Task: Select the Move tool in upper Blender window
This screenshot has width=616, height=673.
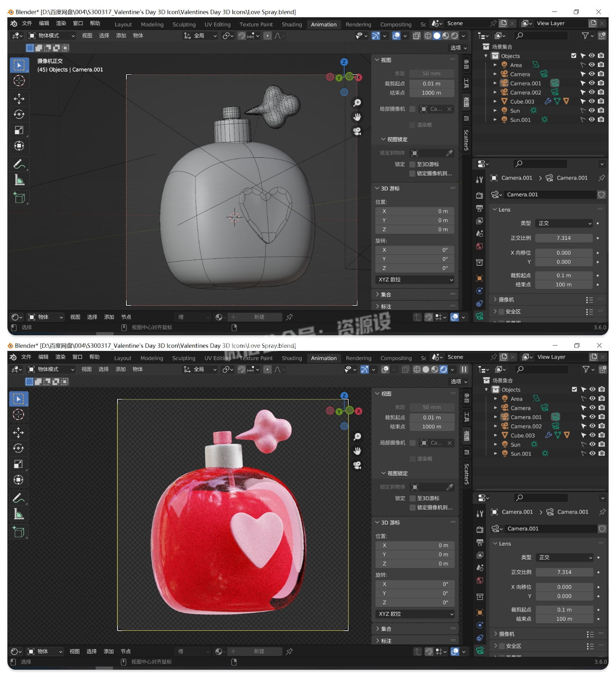Action: coord(19,99)
